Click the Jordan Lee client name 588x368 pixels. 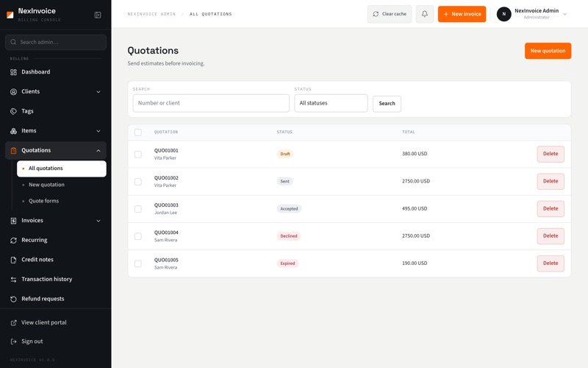point(165,213)
